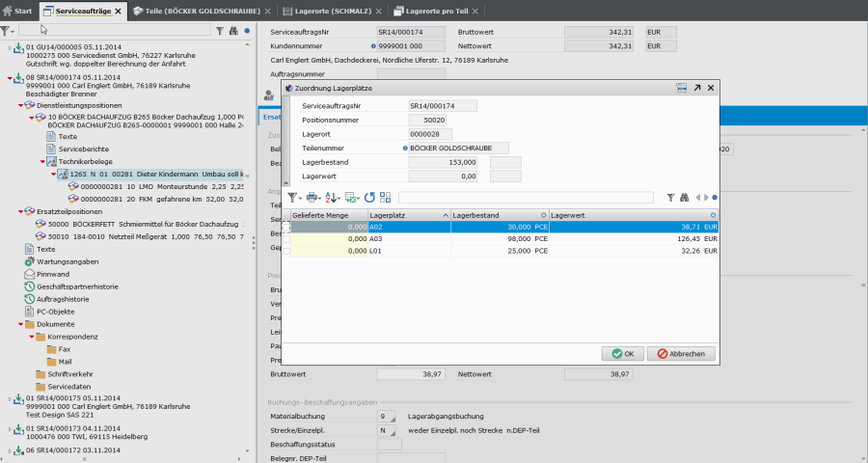The width and height of the screenshot is (868, 463).
Task: Click the tile layout icon in dialog toolbar
Action: [x=385, y=197]
